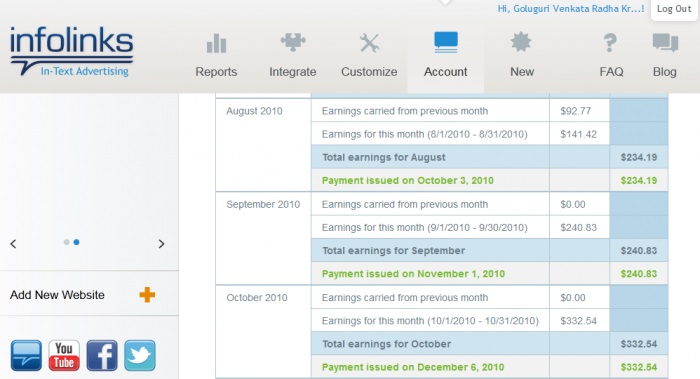Visit the YouTube social icon
This screenshot has width=700, height=379.
coord(64,355)
